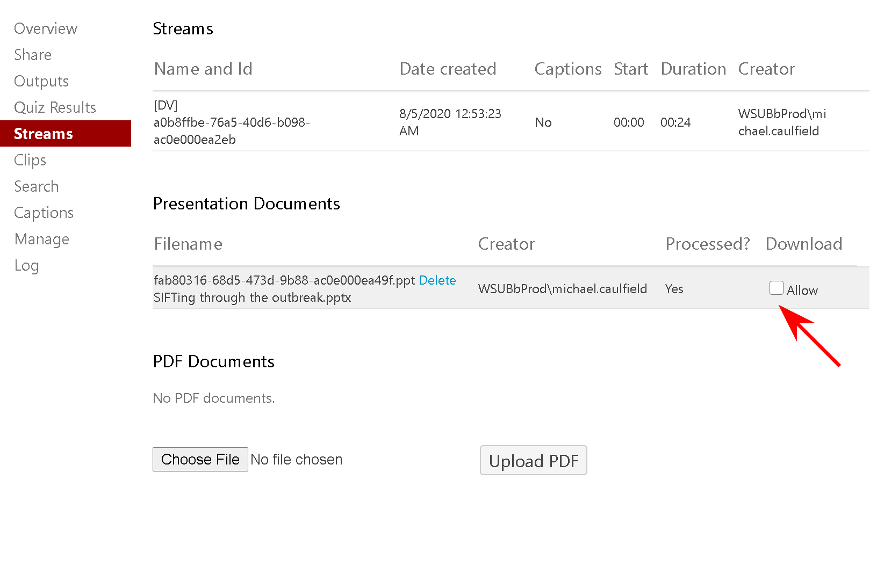Open the Manage page
The image size is (884, 588).
pyautogui.click(x=42, y=239)
